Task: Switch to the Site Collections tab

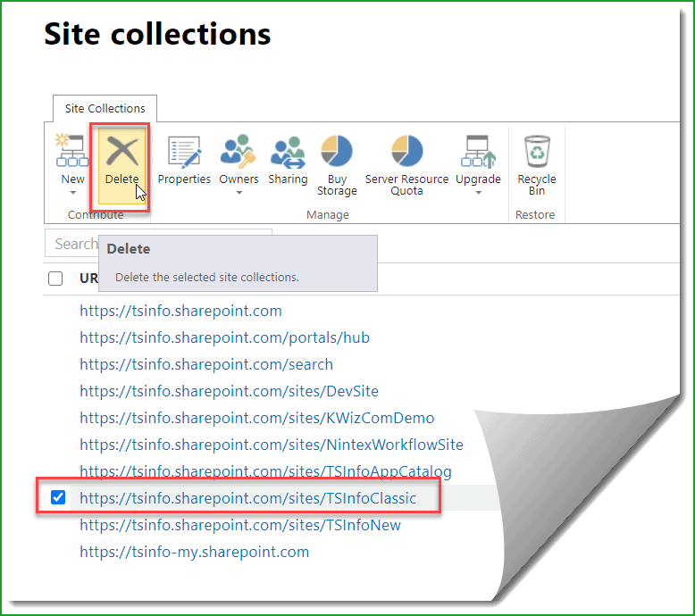Action: pyautogui.click(x=105, y=109)
